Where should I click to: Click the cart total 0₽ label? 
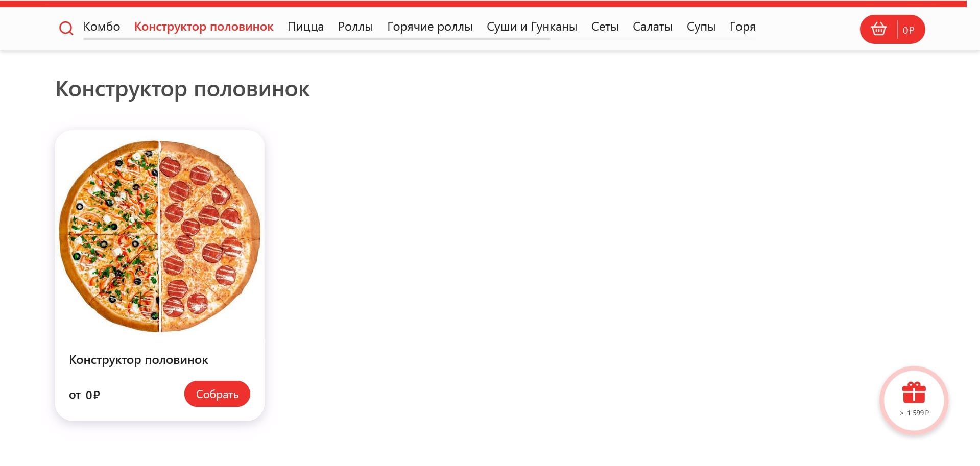pos(909,30)
